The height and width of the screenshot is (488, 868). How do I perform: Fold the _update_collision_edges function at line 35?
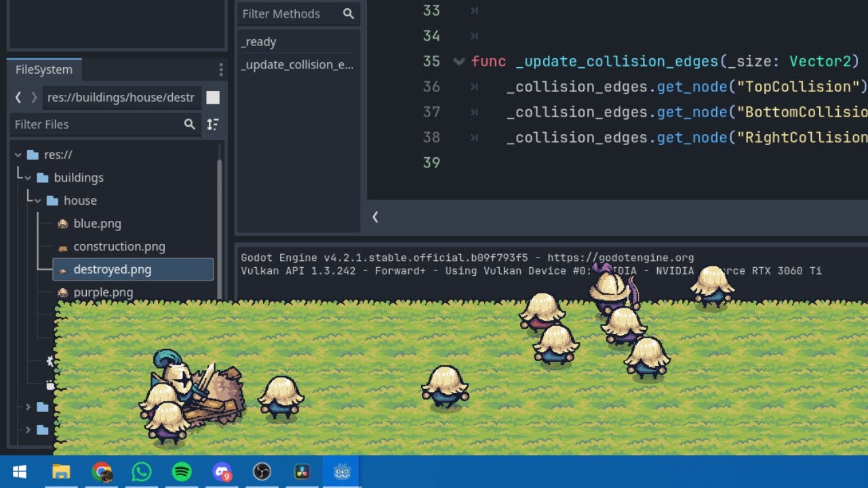459,62
